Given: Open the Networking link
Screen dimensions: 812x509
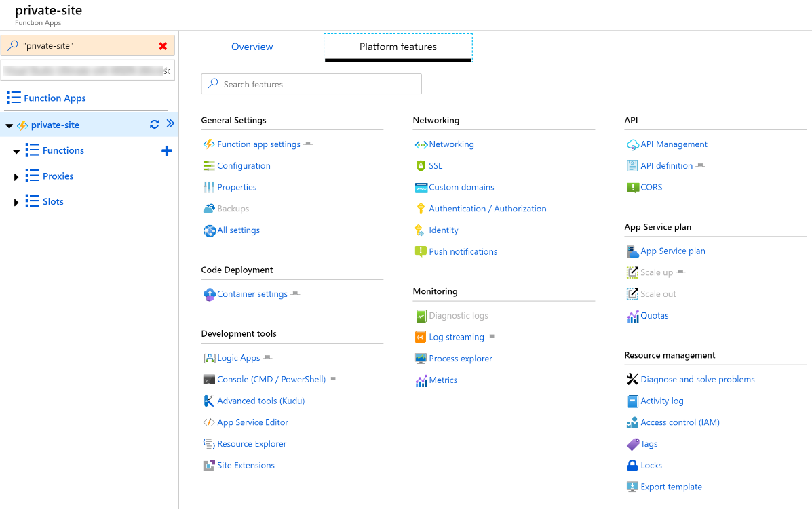Looking at the screenshot, I should tap(452, 145).
